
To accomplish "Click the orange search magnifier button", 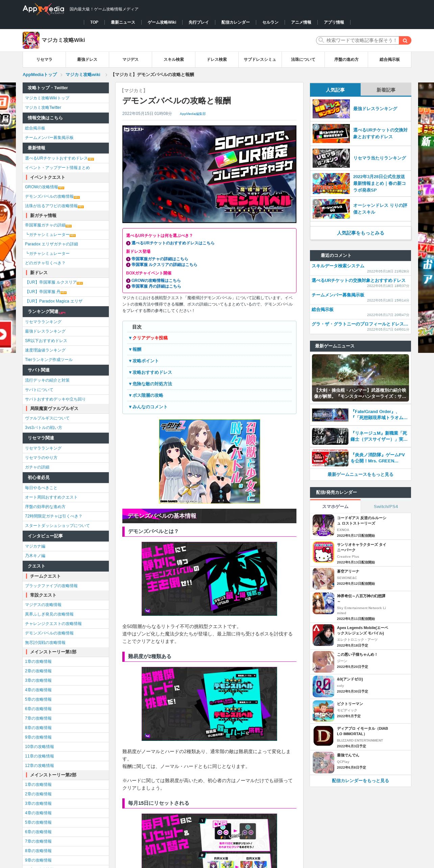I will (405, 41).
